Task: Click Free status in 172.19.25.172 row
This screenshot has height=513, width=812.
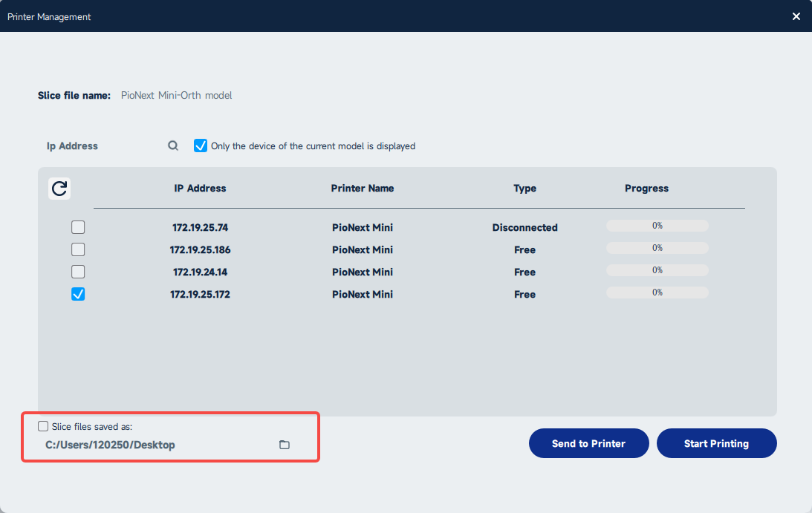Action: pos(524,294)
